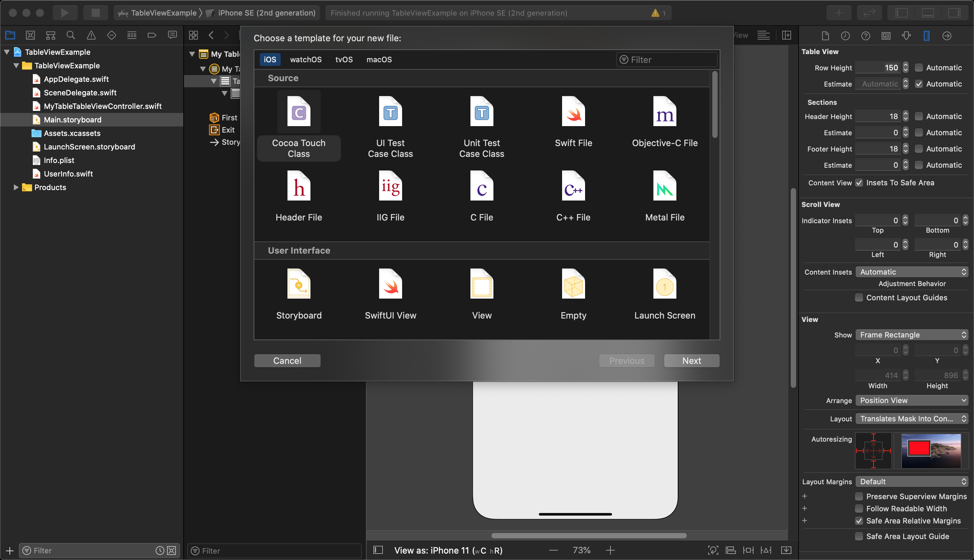Viewport: 974px width, 560px height.
Task: Stop the running scheme
Action: tap(95, 13)
